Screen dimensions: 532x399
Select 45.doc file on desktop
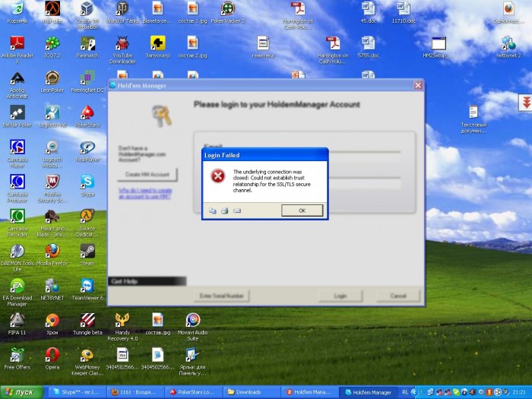pyautogui.click(x=368, y=13)
